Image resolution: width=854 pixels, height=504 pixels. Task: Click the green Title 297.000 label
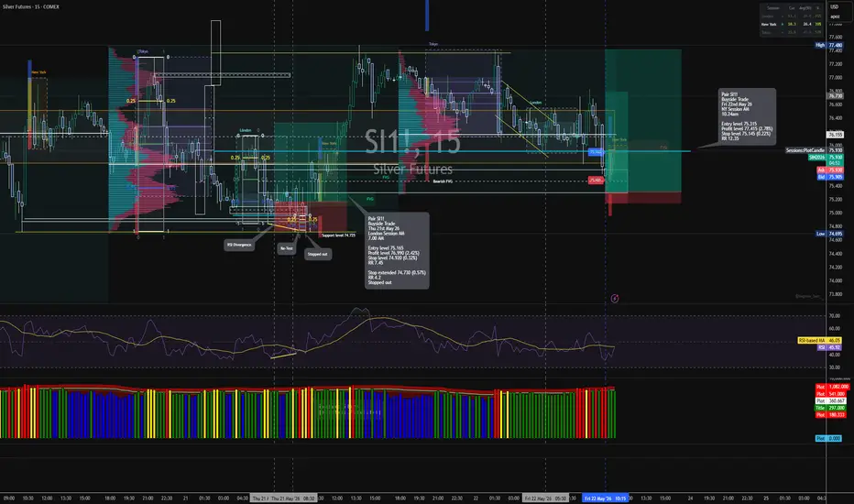point(830,408)
